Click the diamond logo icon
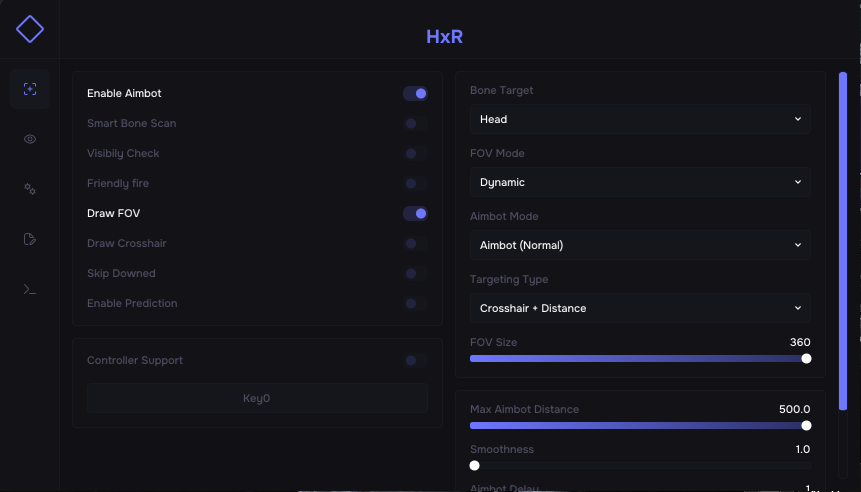Viewport: 861px width, 492px height. click(30, 29)
